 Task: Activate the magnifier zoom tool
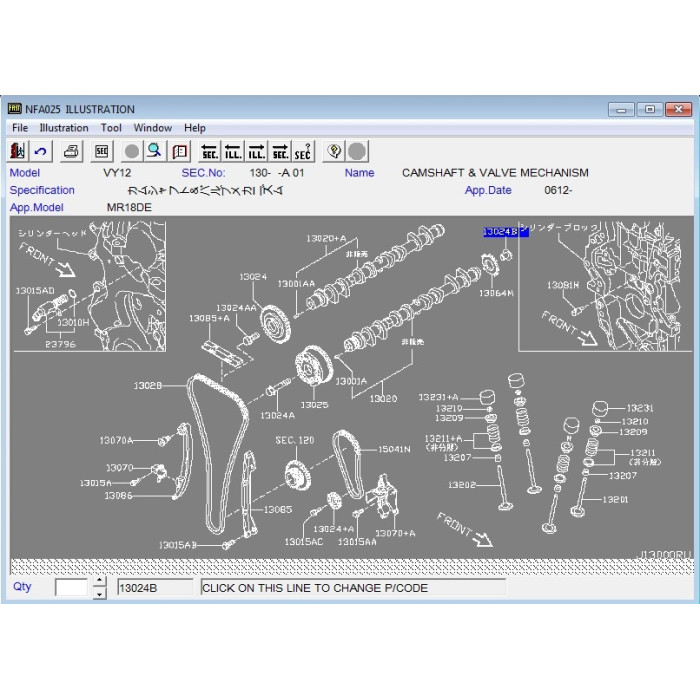(x=155, y=151)
